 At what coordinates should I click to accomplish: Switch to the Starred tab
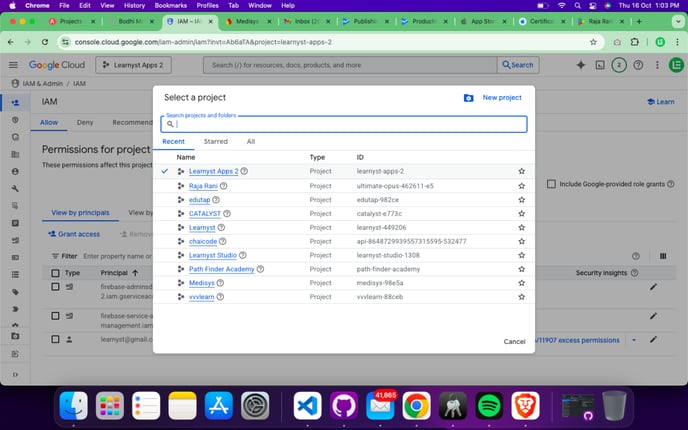point(215,142)
